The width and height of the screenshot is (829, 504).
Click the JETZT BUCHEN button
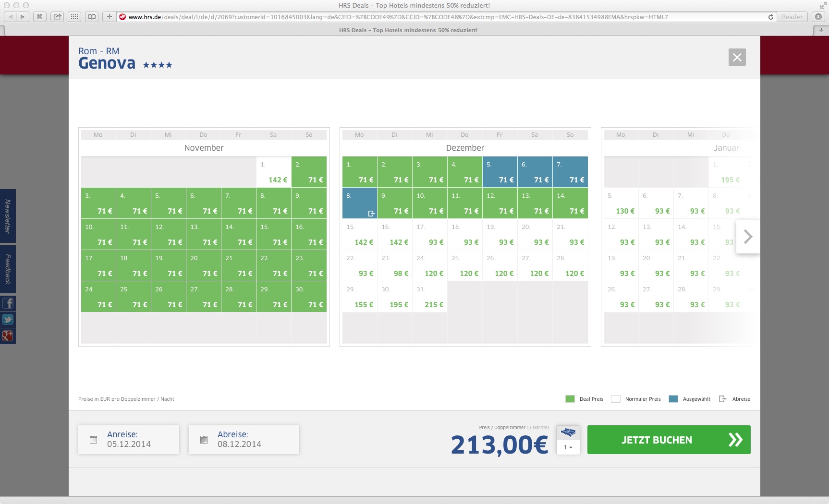(669, 440)
